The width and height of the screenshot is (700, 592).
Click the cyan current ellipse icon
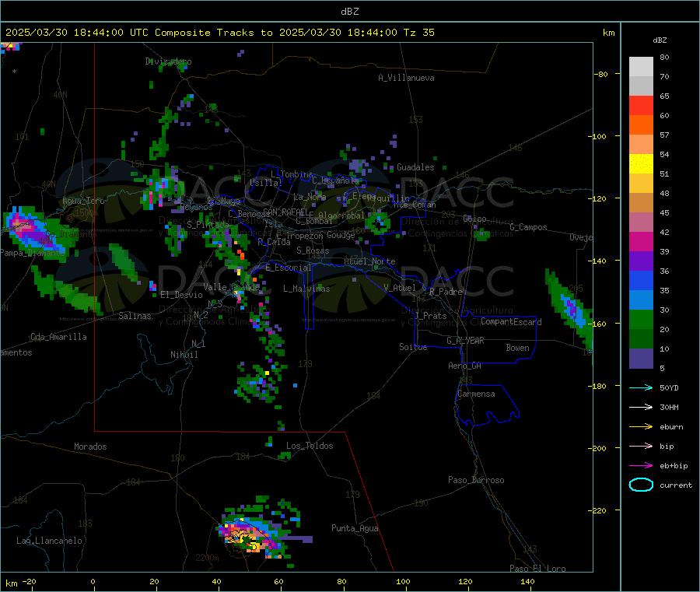(x=641, y=485)
